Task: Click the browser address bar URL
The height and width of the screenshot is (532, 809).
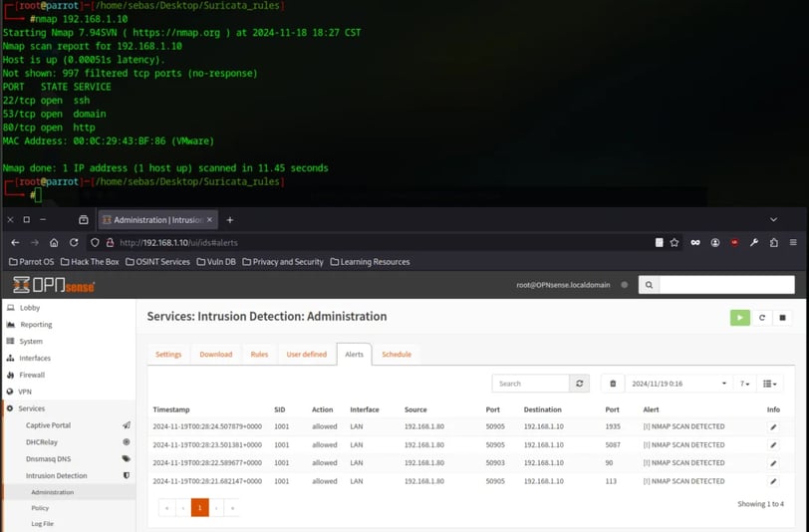Action: point(178,242)
